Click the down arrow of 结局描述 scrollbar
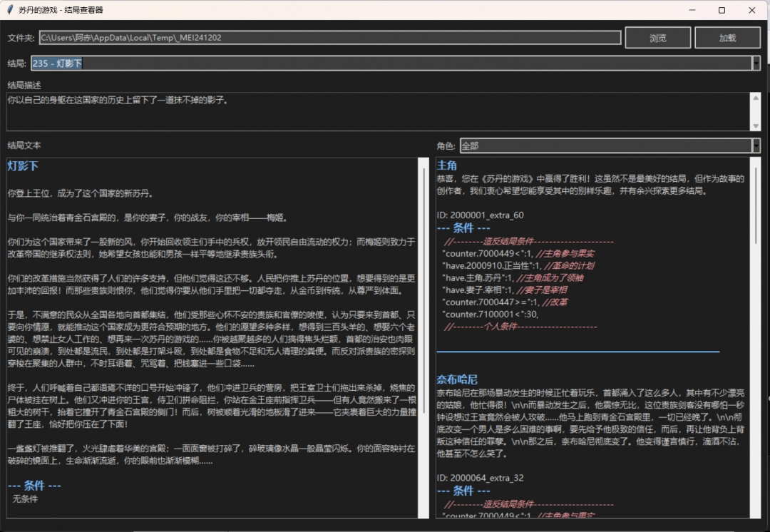The width and height of the screenshot is (770, 532). tap(756, 126)
